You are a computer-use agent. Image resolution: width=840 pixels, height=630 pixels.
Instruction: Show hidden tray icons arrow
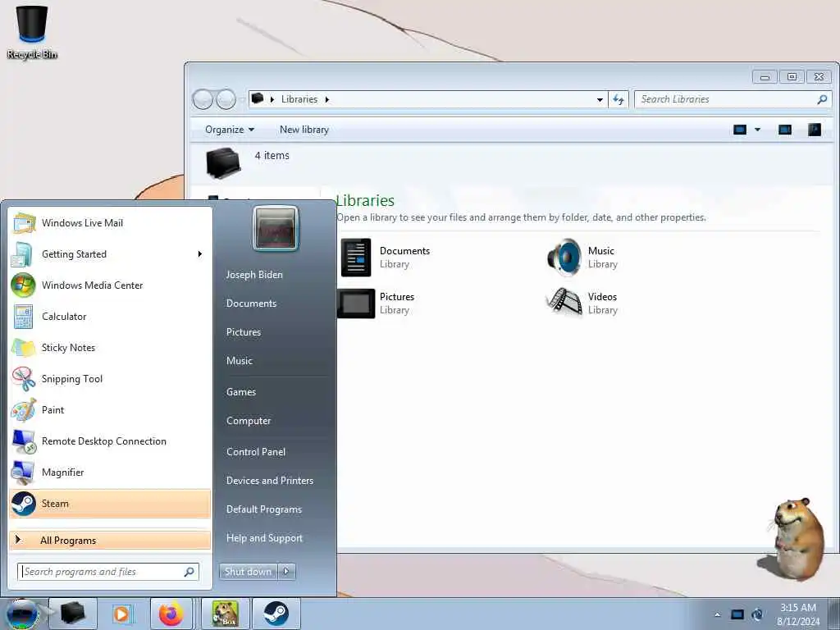[x=717, y=614]
